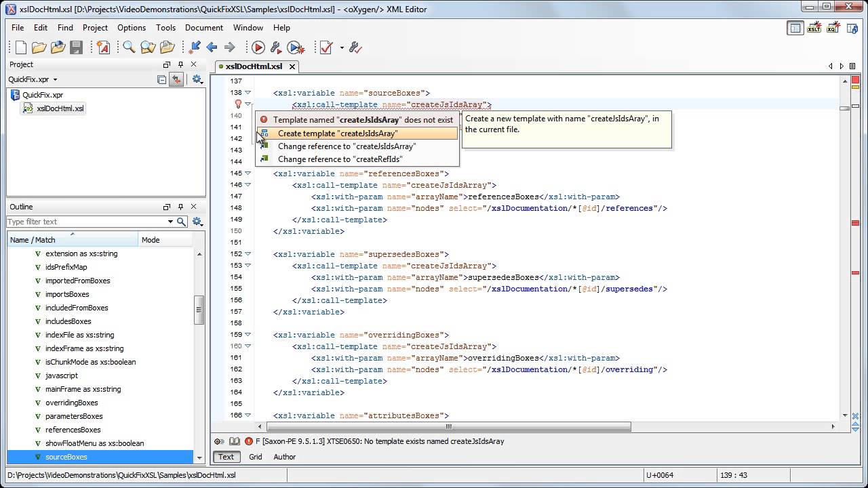Screen dimensions: 868x488
Task: Toggle Link with Editor in Project panel
Action: pyautogui.click(x=176, y=79)
